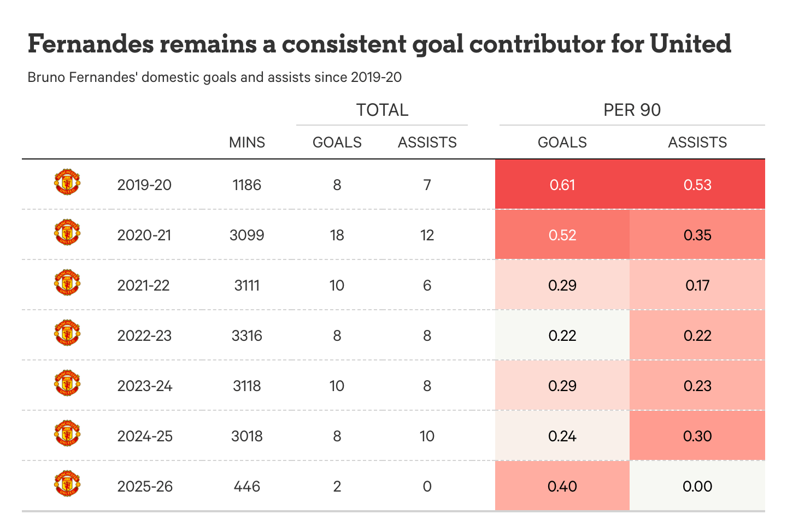The image size is (787, 532).
Task: Click the club crest in the 2025-26 row
Action: point(67,484)
